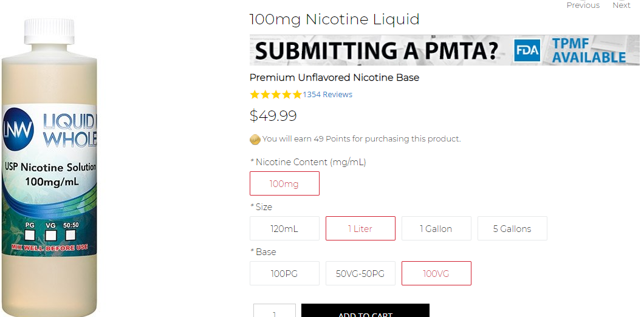Open the 1354 Reviews link
Image resolution: width=644 pixels, height=317 pixels.
327,95
